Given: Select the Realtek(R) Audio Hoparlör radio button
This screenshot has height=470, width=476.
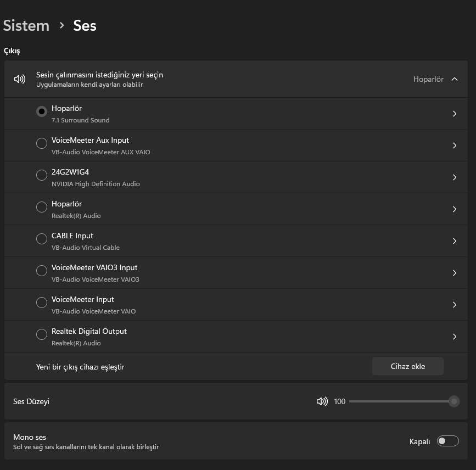Looking at the screenshot, I should [41, 207].
